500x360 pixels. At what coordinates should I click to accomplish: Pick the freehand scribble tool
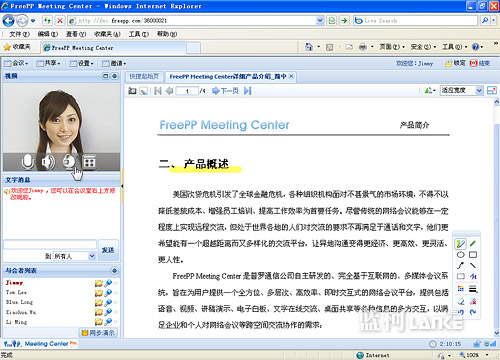(x=473, y=276)
